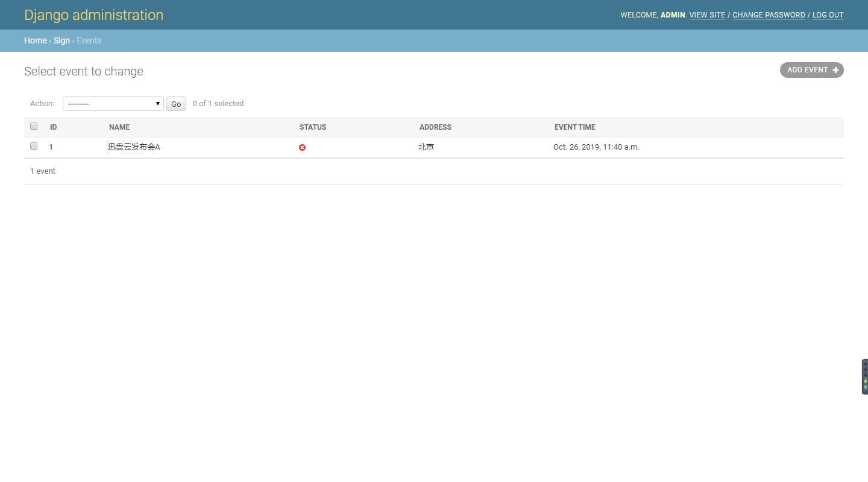This screenshot has height=482, width=868.
Task: Click the ADD EVENT button
Action: point(811,70)
